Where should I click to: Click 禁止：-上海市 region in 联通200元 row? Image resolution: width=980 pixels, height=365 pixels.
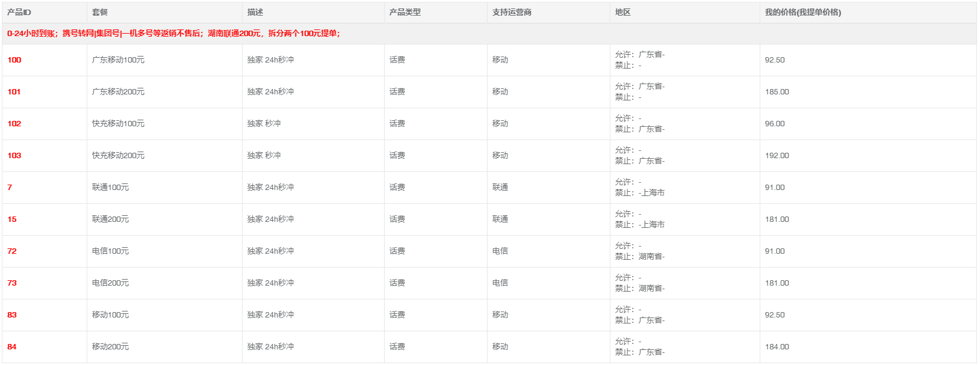click(640, 225)
